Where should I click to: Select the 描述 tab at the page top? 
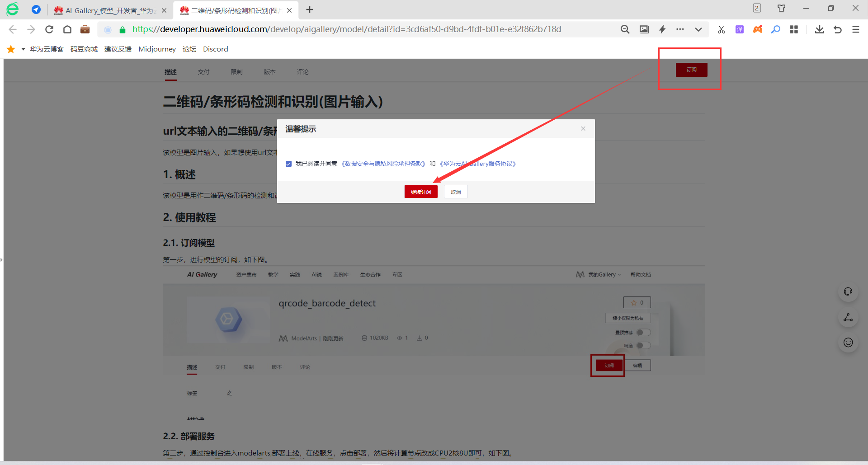170,72
